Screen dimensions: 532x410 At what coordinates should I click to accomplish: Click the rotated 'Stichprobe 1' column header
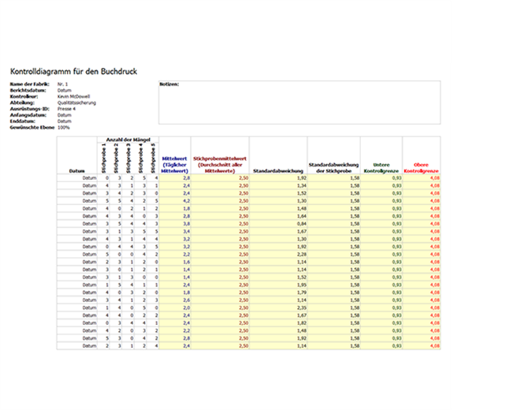(x=104, y=158)
